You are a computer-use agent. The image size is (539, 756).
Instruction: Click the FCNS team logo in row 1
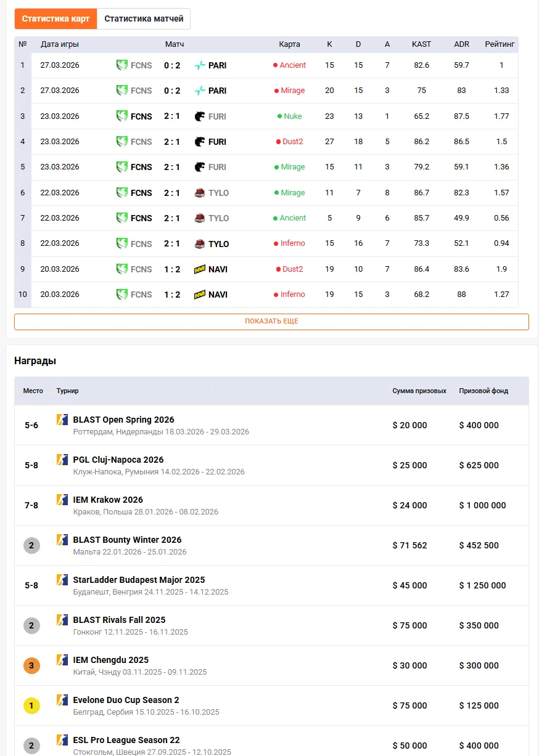coord(122,65)
